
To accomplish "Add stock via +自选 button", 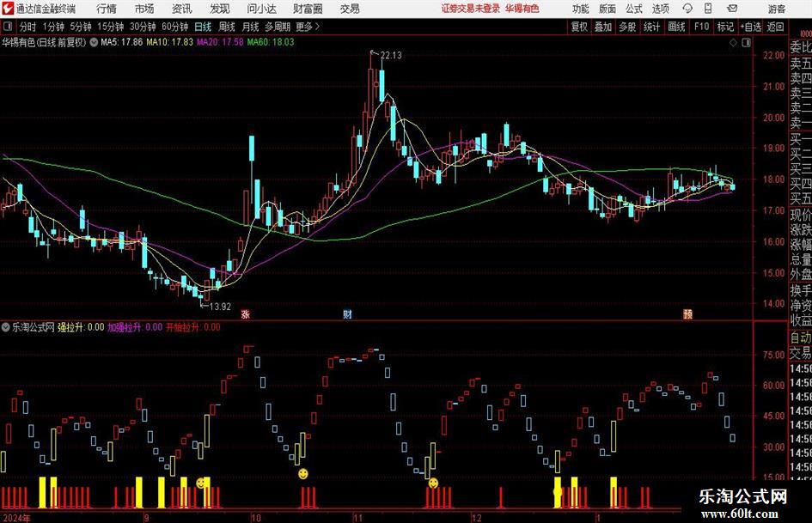I will (x=751, y=27).
